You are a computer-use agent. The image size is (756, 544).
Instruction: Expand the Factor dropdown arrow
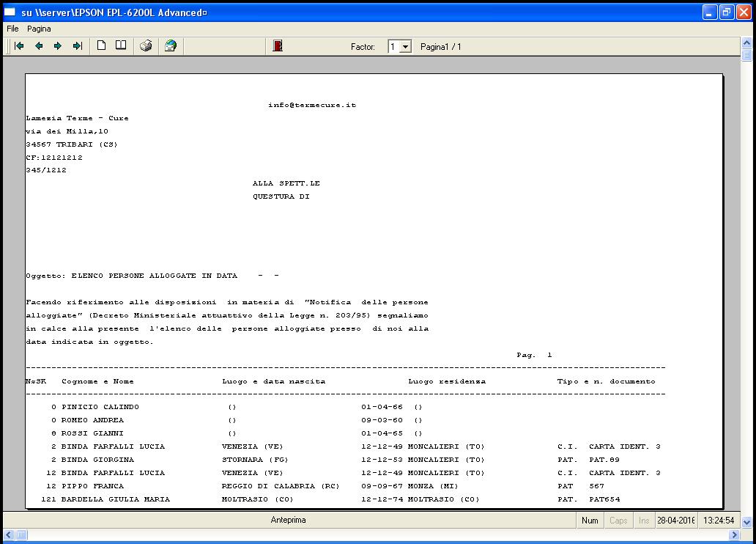(406, 47)
